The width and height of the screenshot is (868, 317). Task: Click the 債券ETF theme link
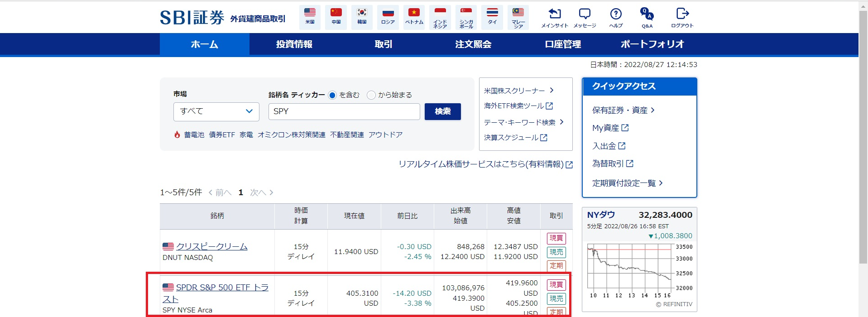(x=222, y=135)
